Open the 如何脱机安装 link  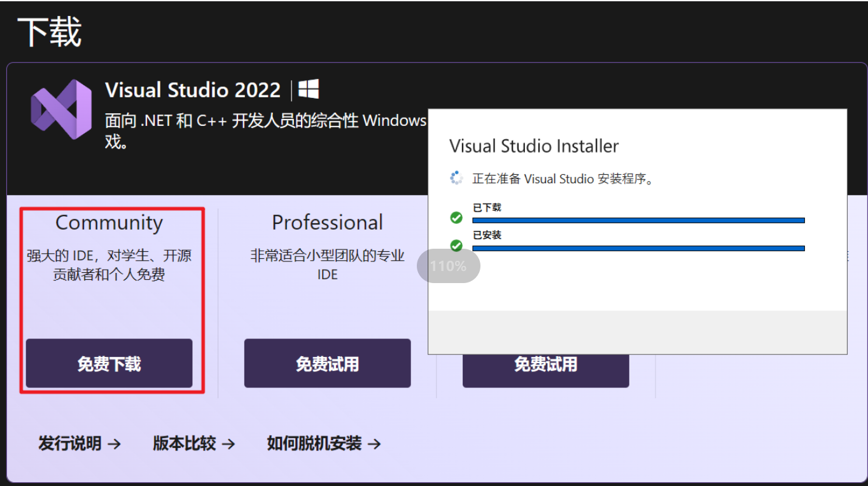[324, 443]
